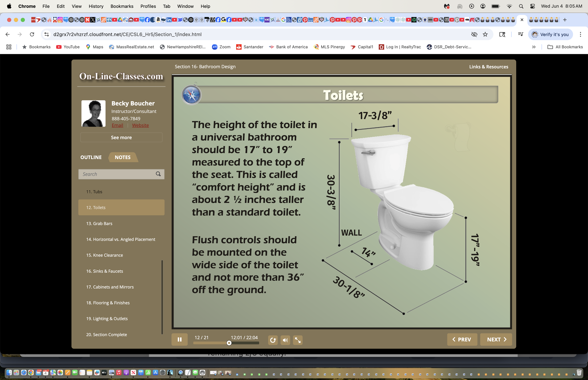588x380 pixels.
Task: Toggle fullscreen player mode
Action: (298, 340)
